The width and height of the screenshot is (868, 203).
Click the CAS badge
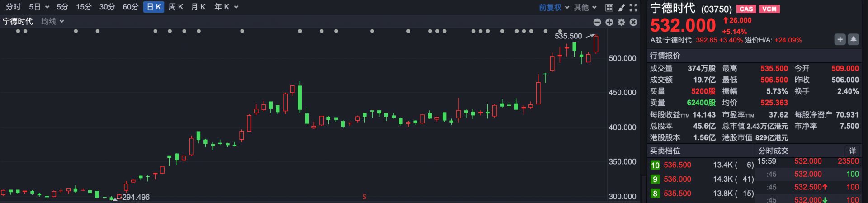click(x=746, y=9)
